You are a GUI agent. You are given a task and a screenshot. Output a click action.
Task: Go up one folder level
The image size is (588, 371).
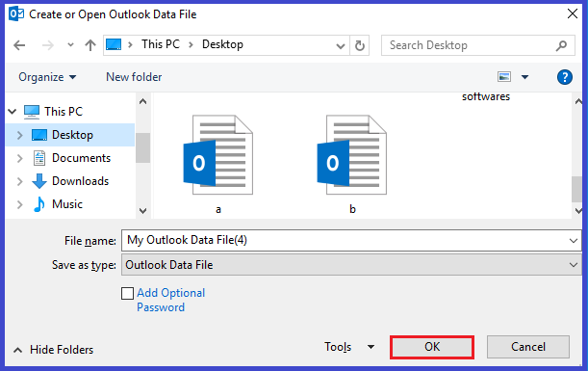90,45
